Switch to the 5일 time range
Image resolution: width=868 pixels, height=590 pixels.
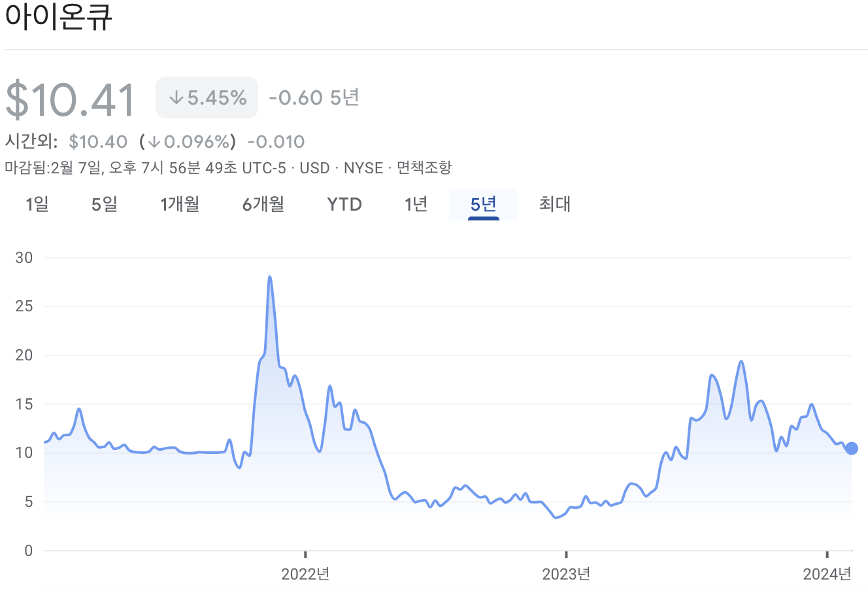click(104, 204)
